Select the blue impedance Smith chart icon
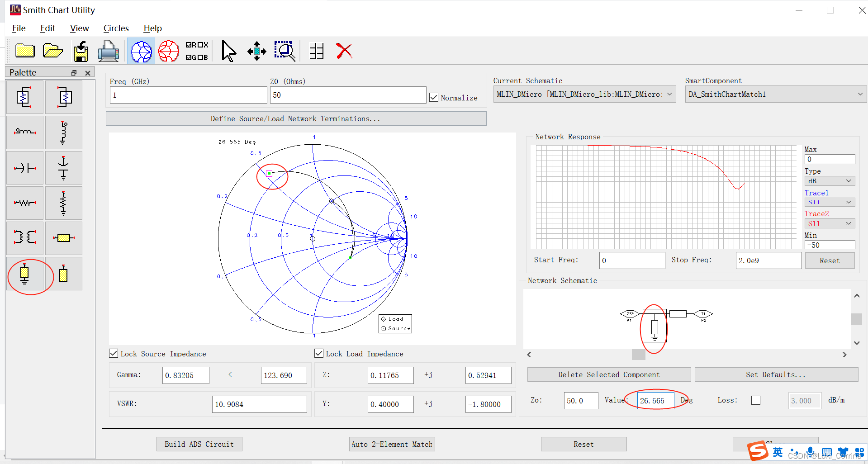 coord(141,51)
